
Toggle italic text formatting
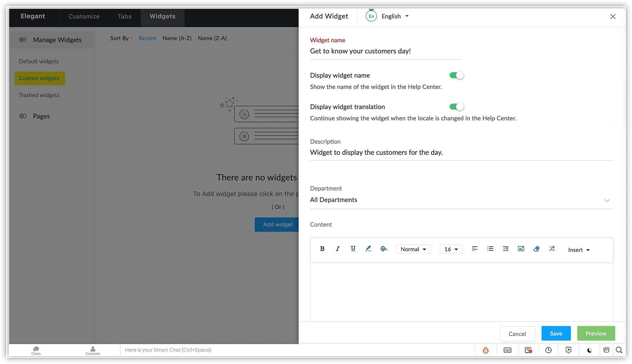337,249
